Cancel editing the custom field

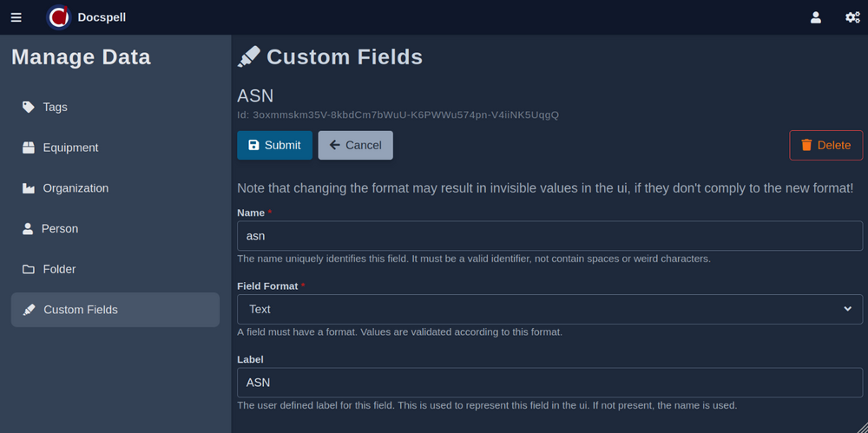[355, 145]
